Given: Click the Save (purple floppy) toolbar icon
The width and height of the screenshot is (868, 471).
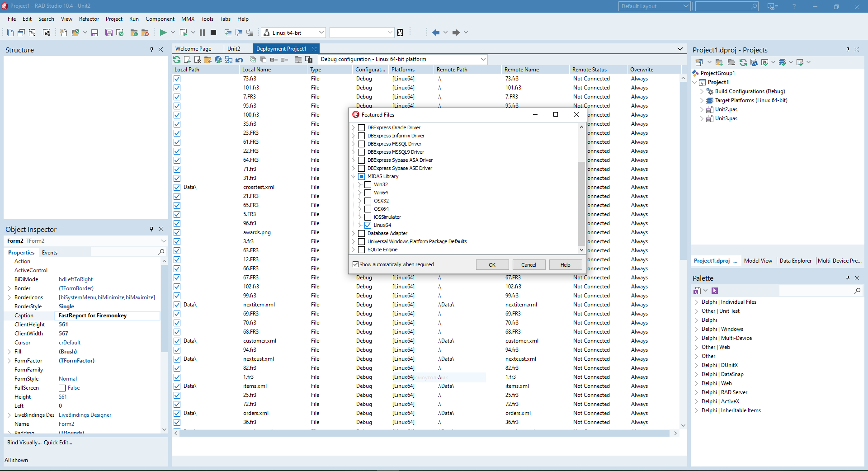Looking at the screenshot, I should click(x=95, y=33).
